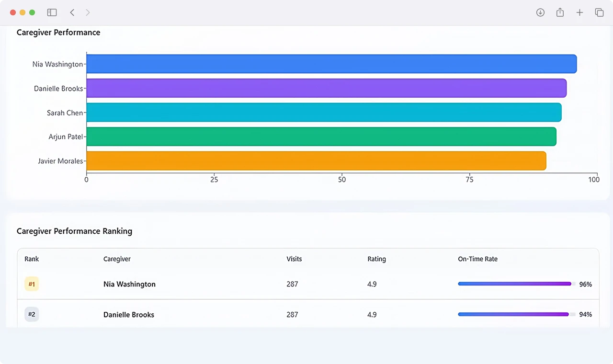Click the Rating column header

[376, 259]
